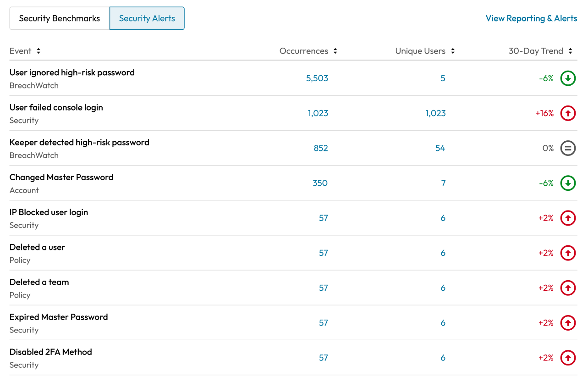Click gray equal trend icon for Keeper detected high-risk password

568,148
